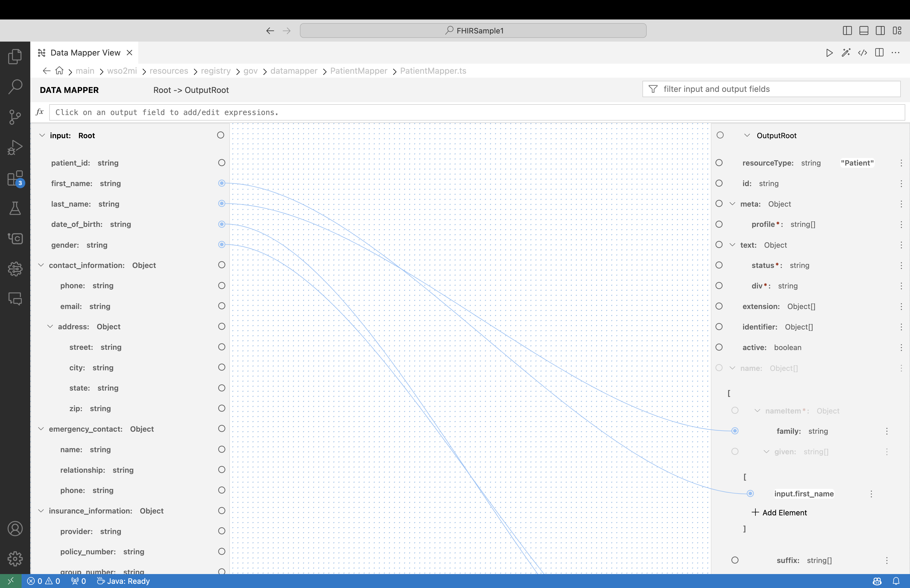910x588 pixels.
Task: Click the date_of_birth: string input row
Action: click(x=130, y=224)
